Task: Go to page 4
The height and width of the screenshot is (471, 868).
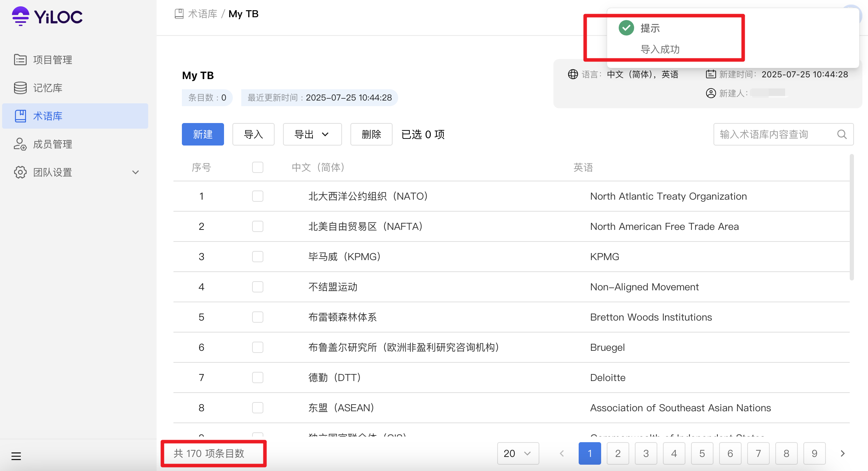Action: click(x=674, y=453)
